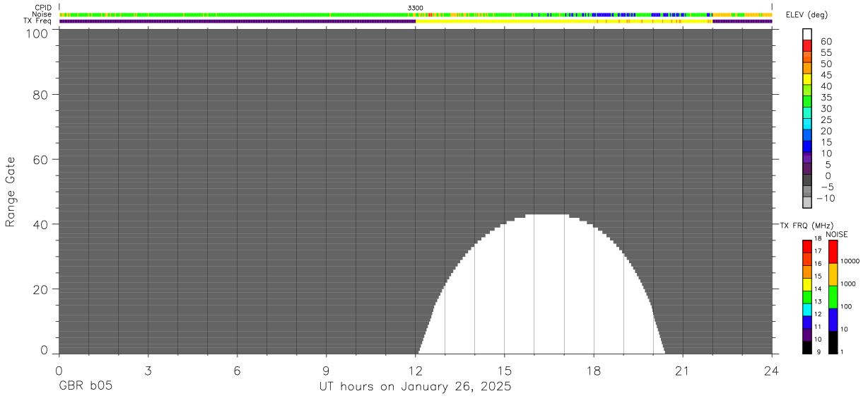
Task: Click the '24' tick on UT hours axis
Action: pos(772,371)
